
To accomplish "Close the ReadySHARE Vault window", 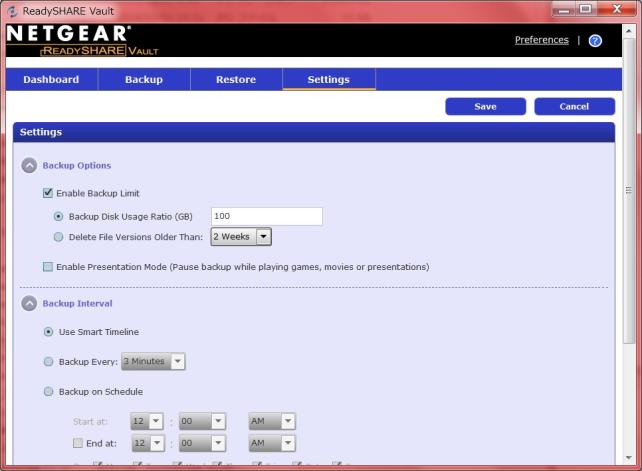I will [x=617, y=9].
